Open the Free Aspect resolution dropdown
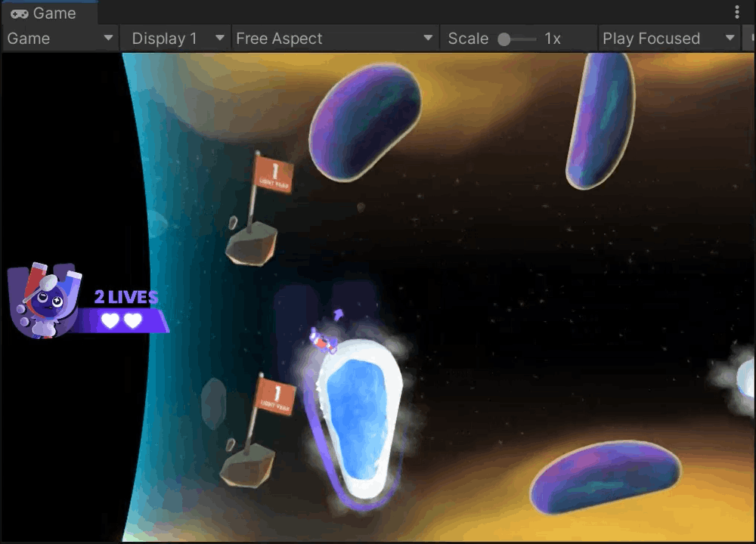 [x=334, y=39]
